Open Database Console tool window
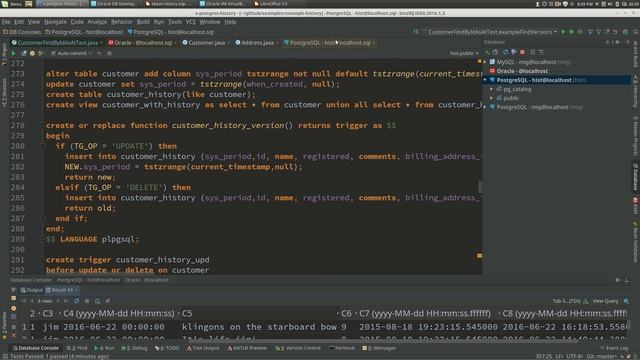 click(x=36, y=348)
